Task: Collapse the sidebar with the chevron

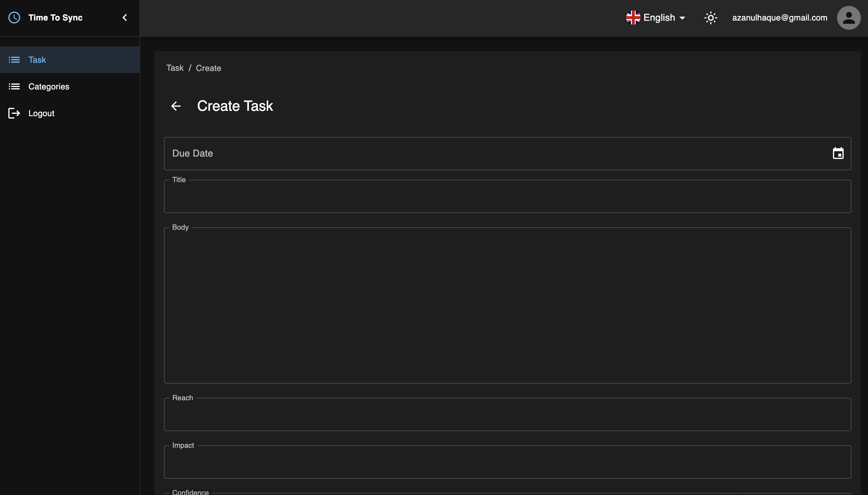Action: point(124,17)
